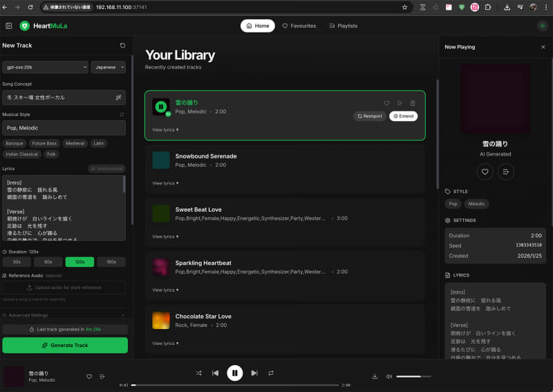Open Chocolate Star Love thumbnail
The width and height of the screenshot is (553, 392).
tap(161, 320)
